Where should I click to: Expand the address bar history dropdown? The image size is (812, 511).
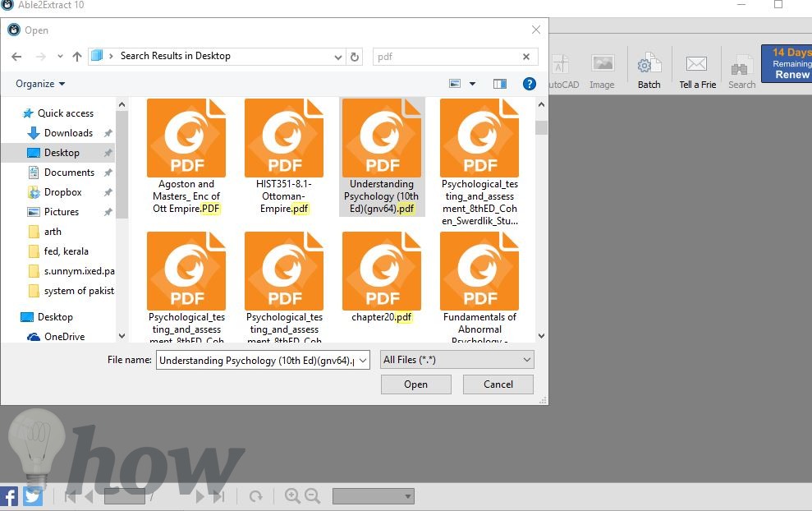tap(337, 57)
